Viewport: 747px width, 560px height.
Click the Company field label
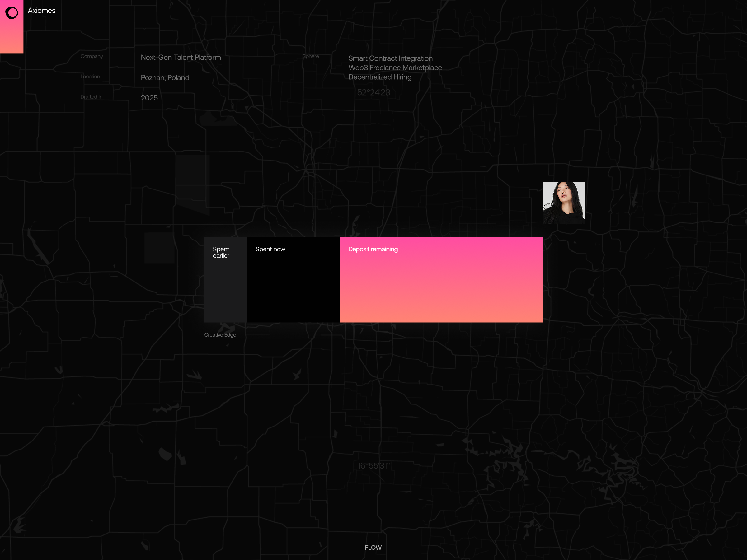point(92,56)
